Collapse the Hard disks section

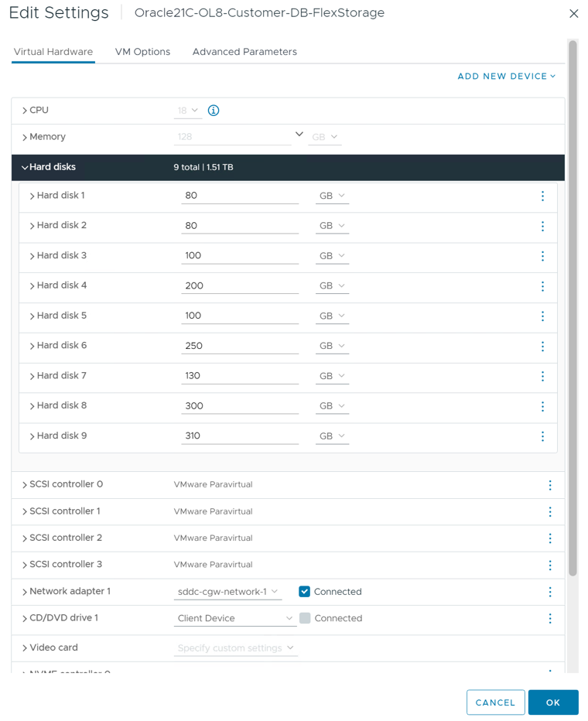click(25, 167)
